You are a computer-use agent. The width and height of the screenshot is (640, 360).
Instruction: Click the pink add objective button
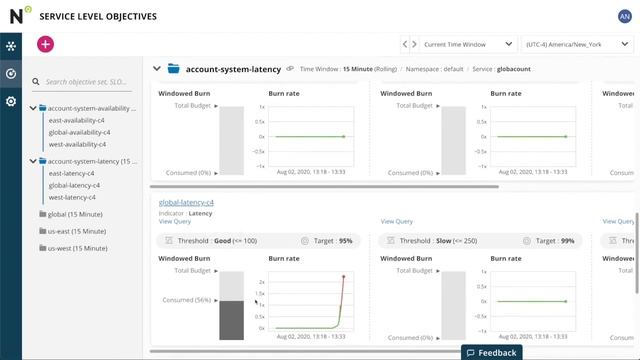45,44
